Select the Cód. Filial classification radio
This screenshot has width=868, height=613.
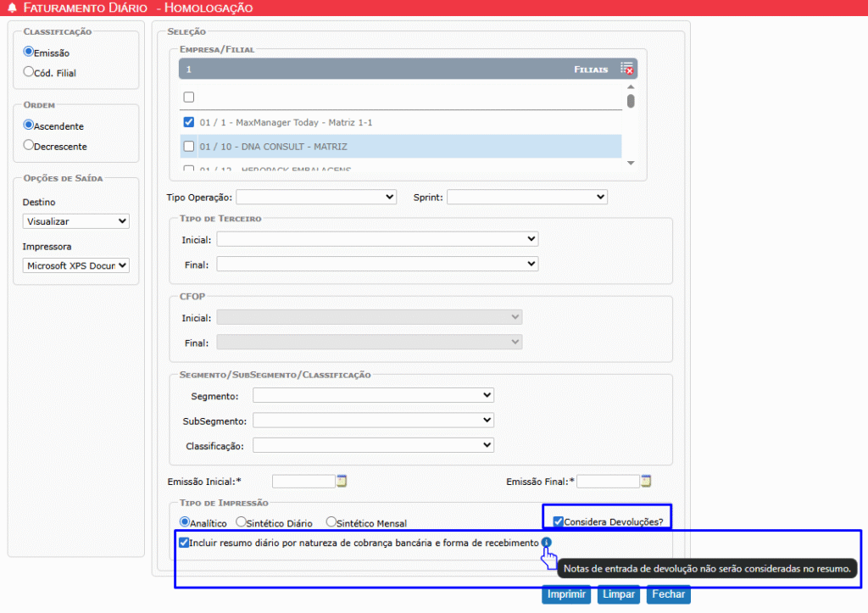point(29,72)
